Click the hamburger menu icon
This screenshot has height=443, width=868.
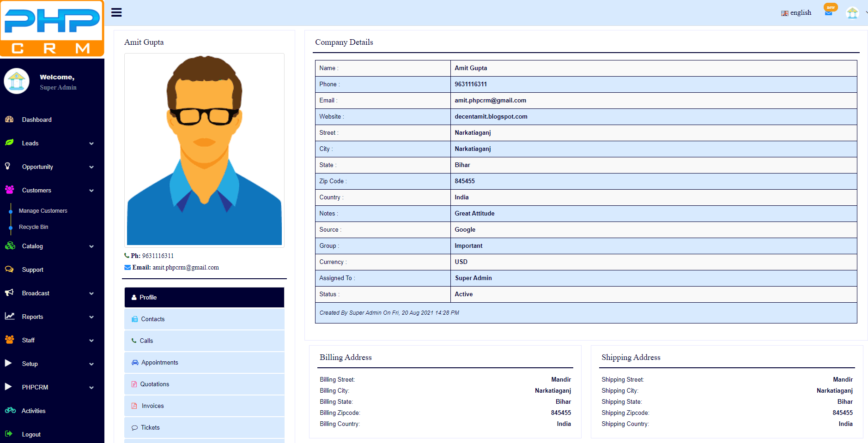[x=116, y=12]
